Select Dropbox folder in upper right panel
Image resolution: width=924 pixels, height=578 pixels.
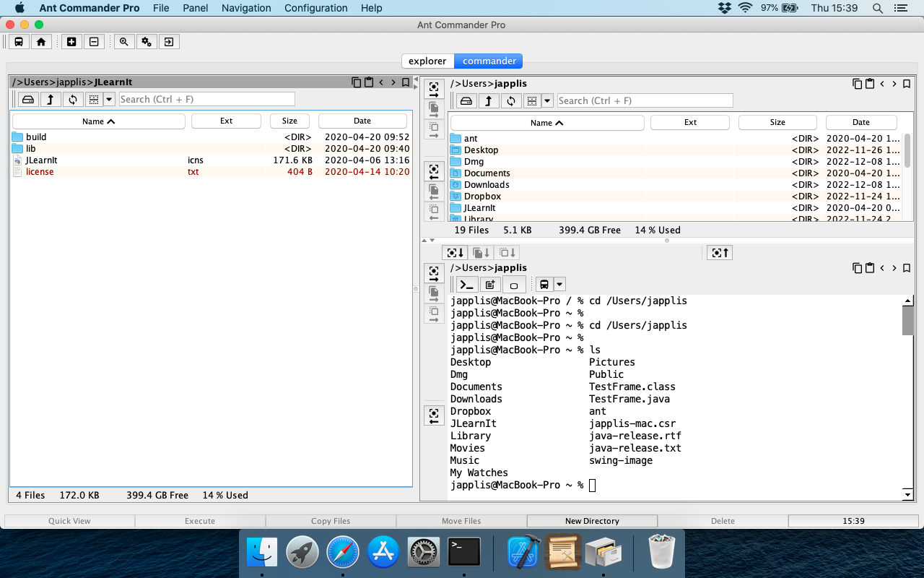tap(676, 197)
